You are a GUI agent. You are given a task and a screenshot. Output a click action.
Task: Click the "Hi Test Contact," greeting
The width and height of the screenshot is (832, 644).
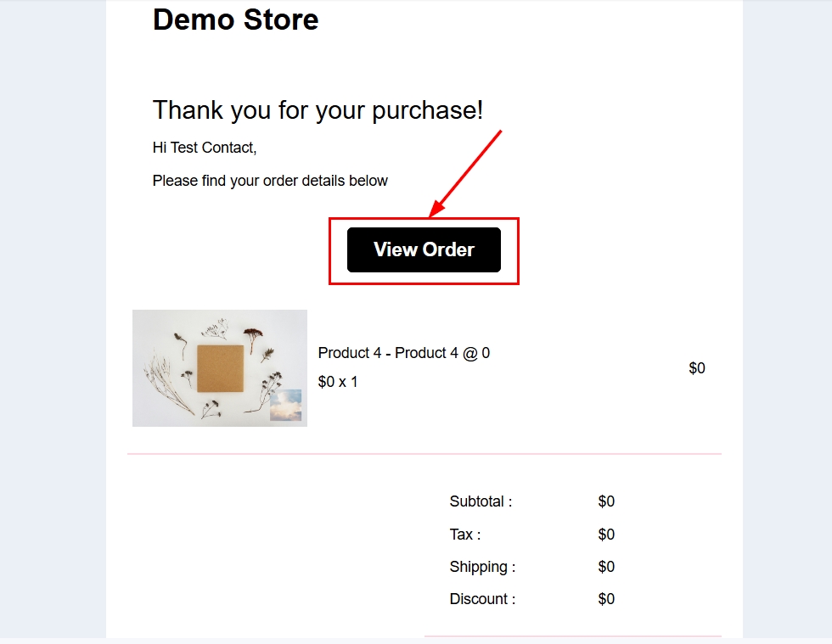[205, 148]
